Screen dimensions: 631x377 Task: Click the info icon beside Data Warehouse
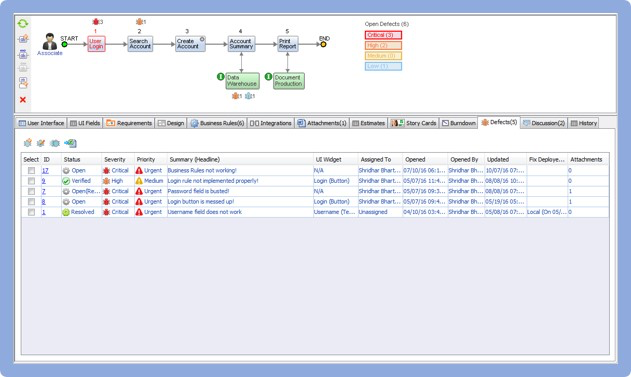pyautogui.click(x=221, y=76)
